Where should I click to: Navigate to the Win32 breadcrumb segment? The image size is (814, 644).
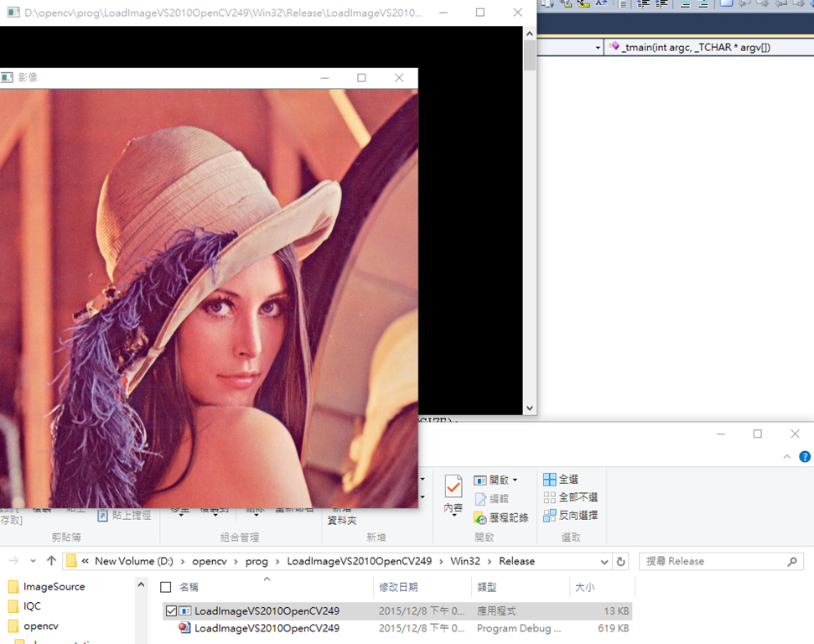pos(465,562)
